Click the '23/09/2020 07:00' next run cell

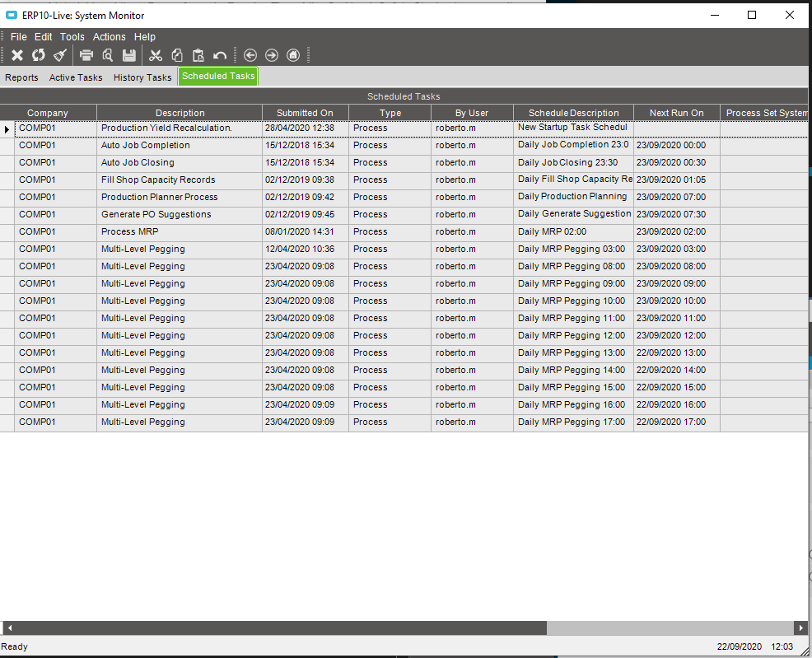coord(676,198)
